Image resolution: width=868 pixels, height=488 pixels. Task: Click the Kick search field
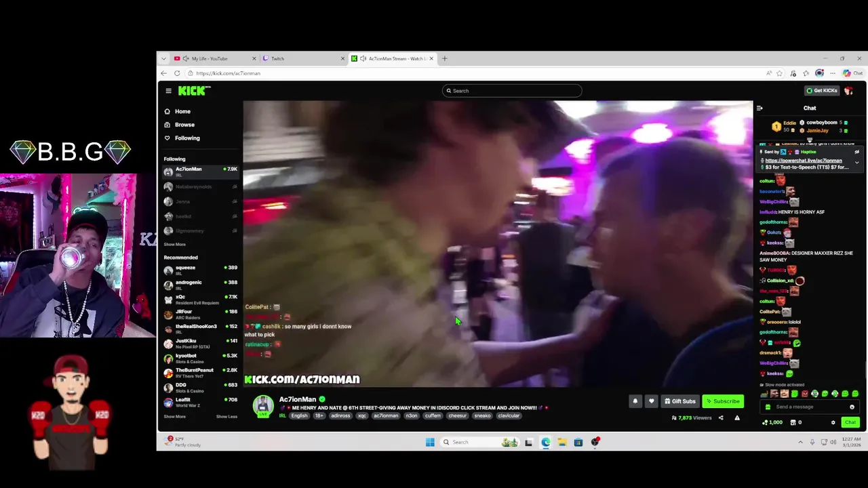pos(512,91)
